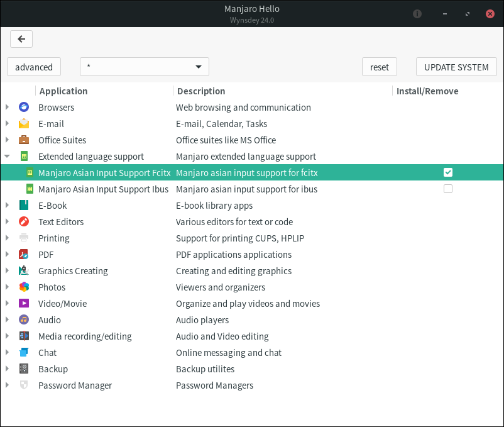Click the Audio music note icon
This screenshot has width=504, height=427.
24,319
